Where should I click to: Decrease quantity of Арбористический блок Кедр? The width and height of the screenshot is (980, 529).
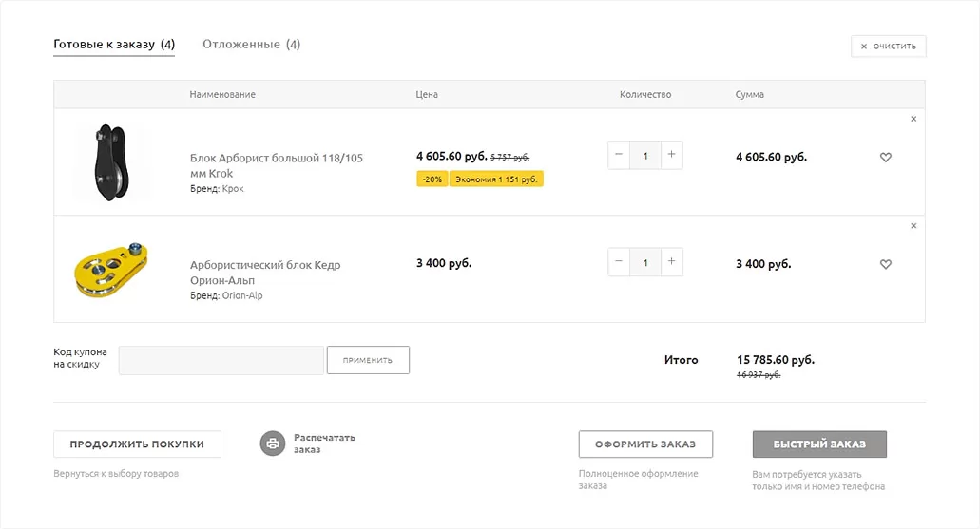pyautogui.click(x=619, y=262)
